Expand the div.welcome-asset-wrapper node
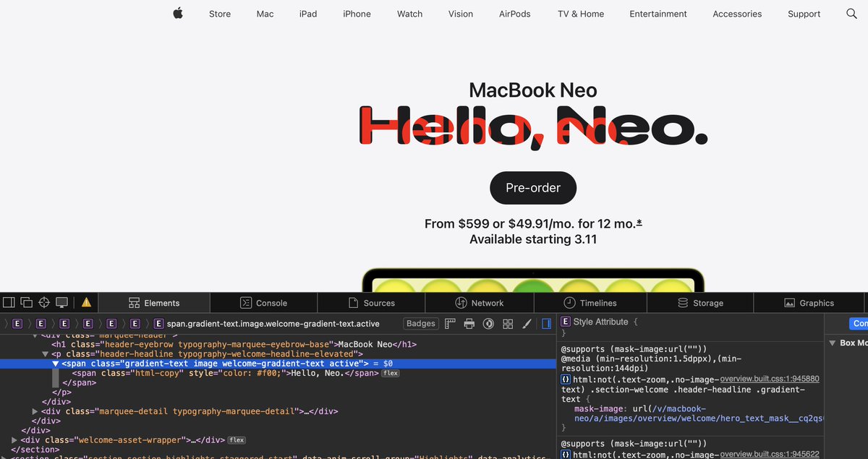Screen dimensions: 868x459 (14, 439)
